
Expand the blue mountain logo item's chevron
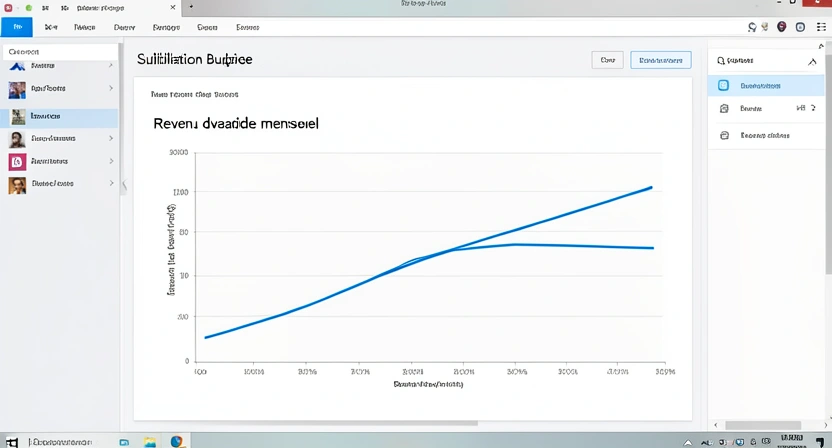110,65
